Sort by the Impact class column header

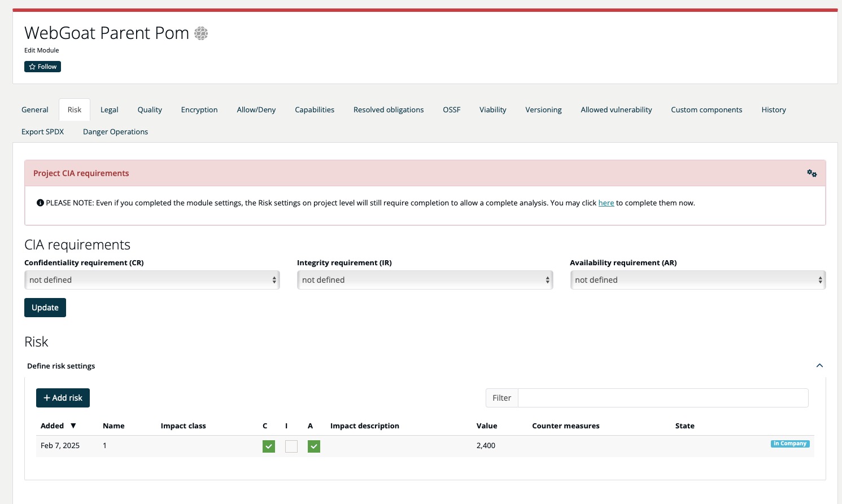point(183,426)
